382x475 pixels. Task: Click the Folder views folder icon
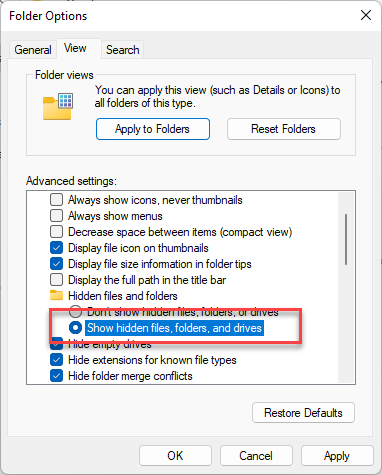tap(58, 106)
